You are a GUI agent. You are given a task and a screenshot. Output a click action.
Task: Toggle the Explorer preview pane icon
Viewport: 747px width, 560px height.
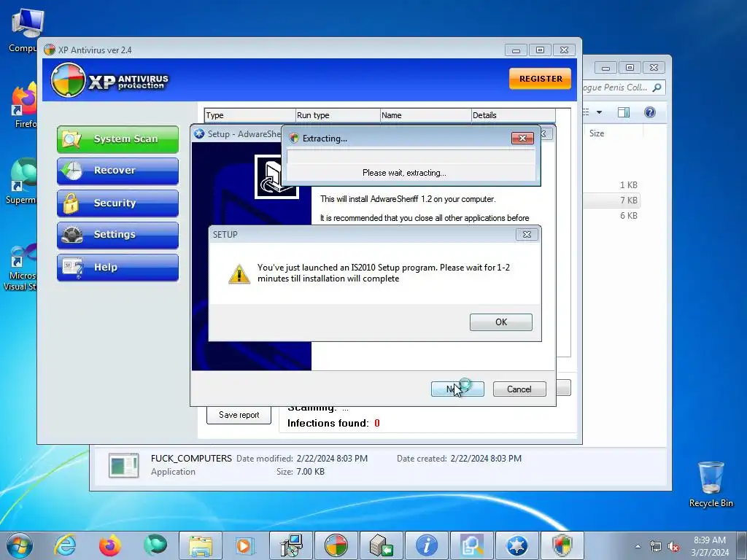click(624, 112)
